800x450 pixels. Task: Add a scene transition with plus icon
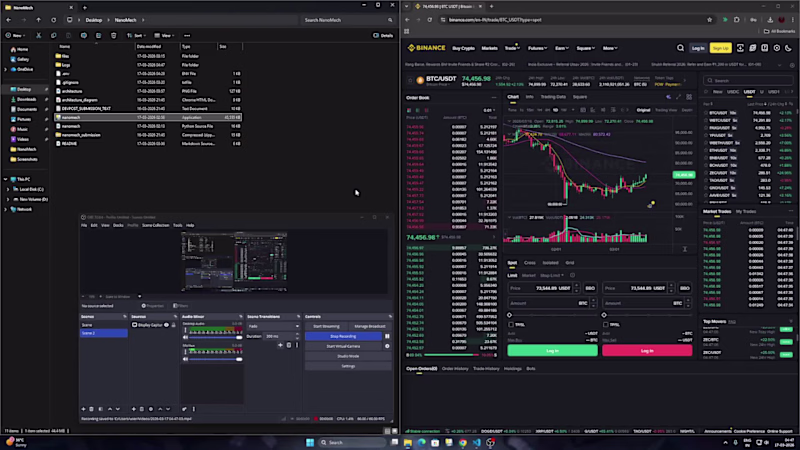pyautogui.click(x=280, y=345)
